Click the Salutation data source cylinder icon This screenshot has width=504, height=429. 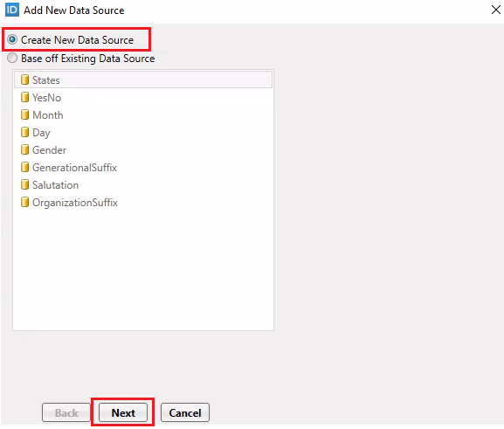pos(24,184)
